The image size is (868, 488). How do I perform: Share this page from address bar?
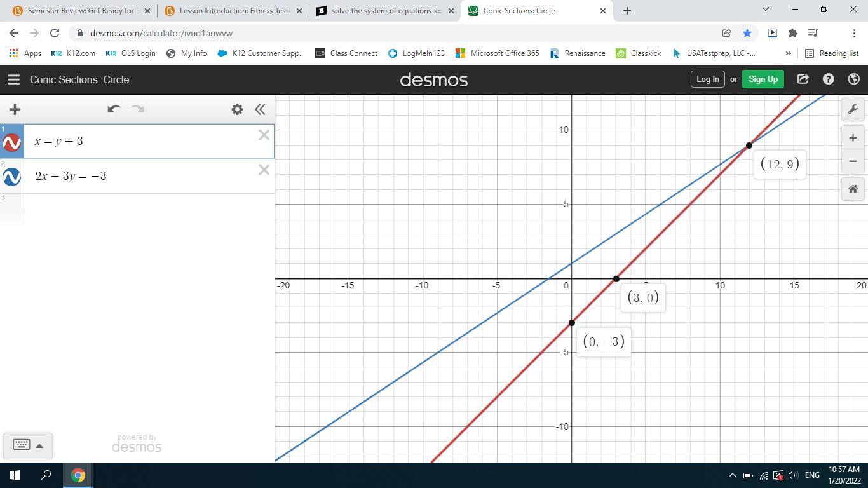pyautogui.click(x=726, y=33)
